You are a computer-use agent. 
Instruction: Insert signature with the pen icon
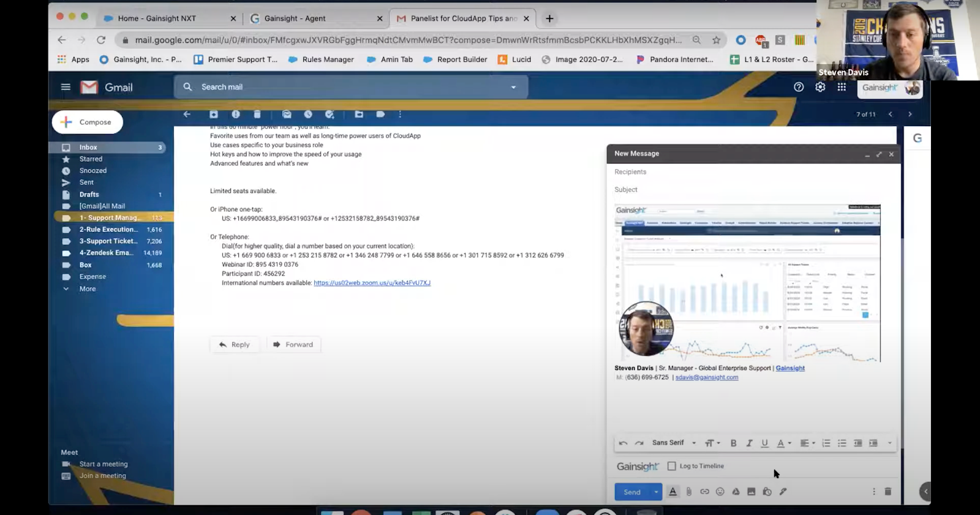783,492
